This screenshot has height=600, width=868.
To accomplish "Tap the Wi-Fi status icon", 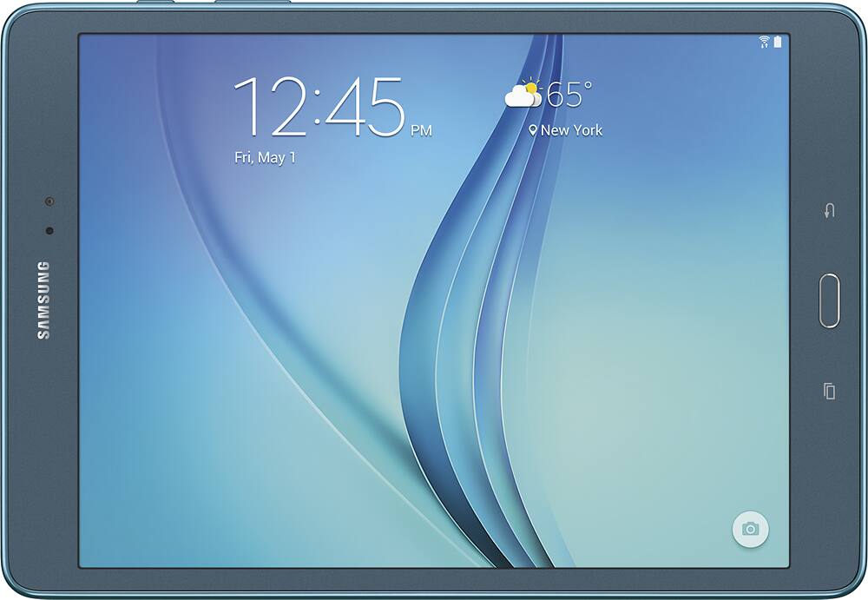I will [765, 42].
